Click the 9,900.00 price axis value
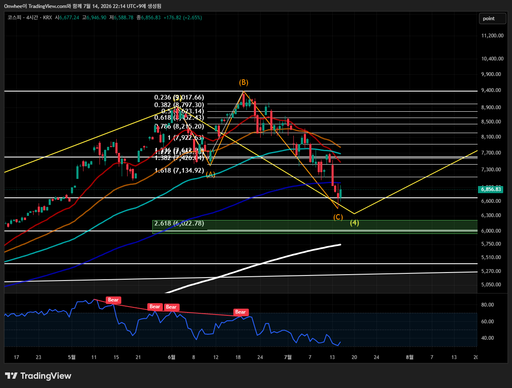This screenshot has height=388, width=512. click(491, 74)
